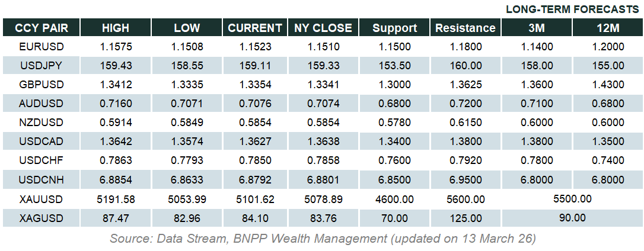
Task: Click EURUSD current price 1.1523
Action: tap(255, 47)
